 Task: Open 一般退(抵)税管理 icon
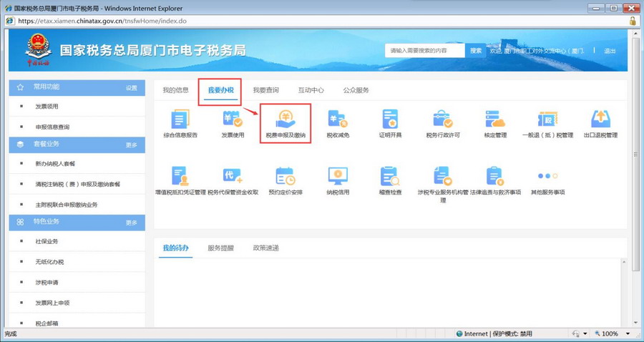[x=547, y=119]
